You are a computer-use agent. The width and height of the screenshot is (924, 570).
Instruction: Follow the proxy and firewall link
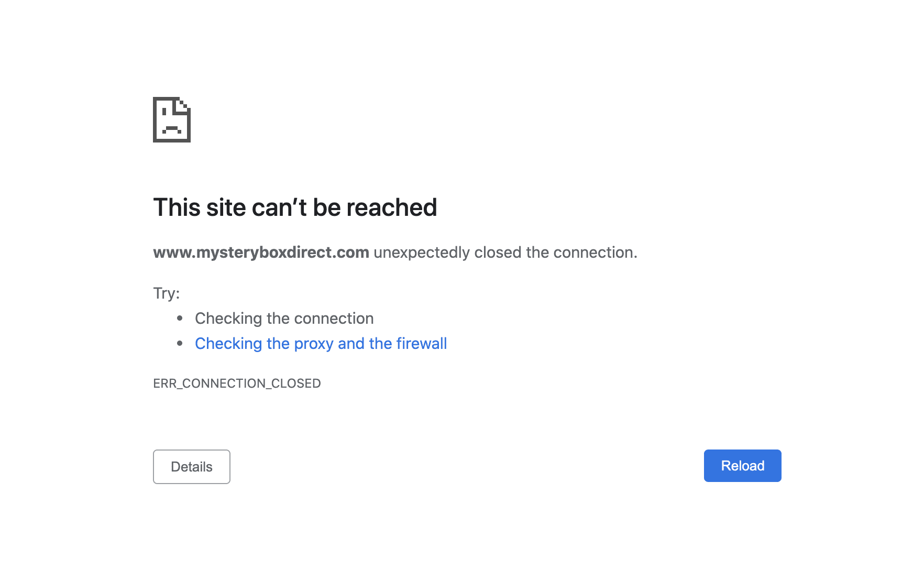click(x=321, y=344)
